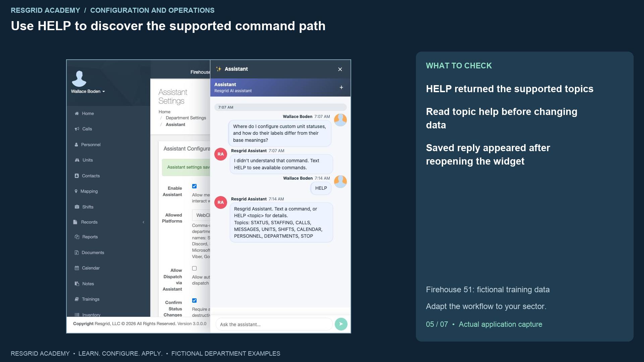
Task: Open the Home menu item
Action: pyautogui.click(x=108, y=114)
